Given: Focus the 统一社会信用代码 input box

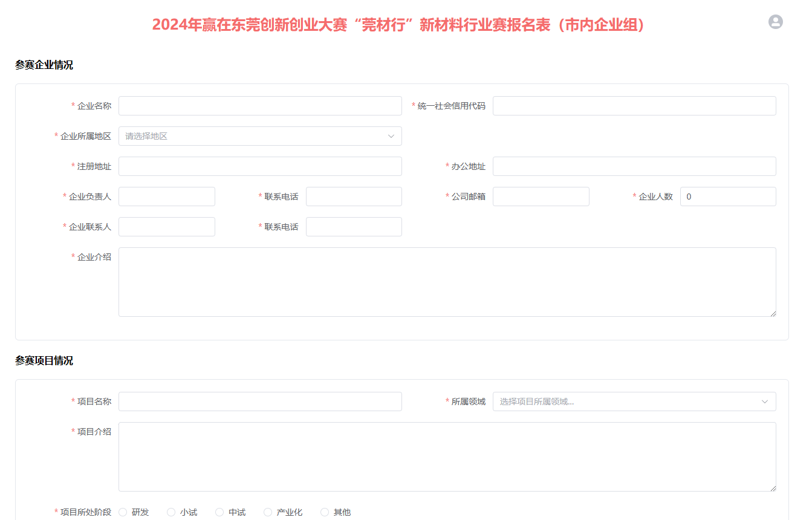Looking at the screenshot, I should click(634, 106).
